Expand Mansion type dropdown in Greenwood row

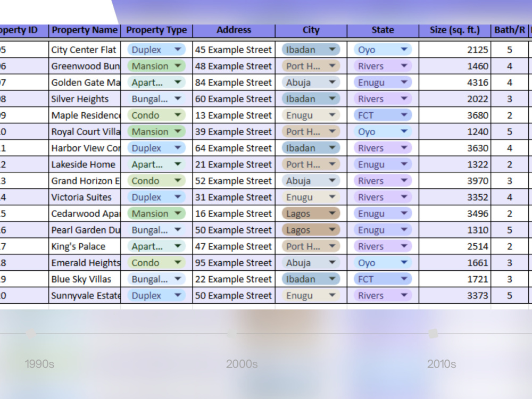[x=156, y=66]
